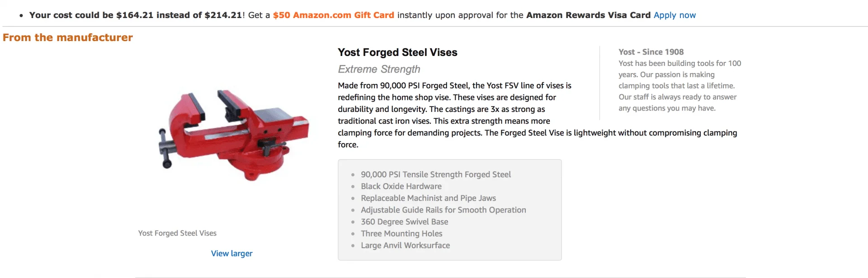
Task: Click the Three Mounting Holes bullet
Action: tap(401, 233)
